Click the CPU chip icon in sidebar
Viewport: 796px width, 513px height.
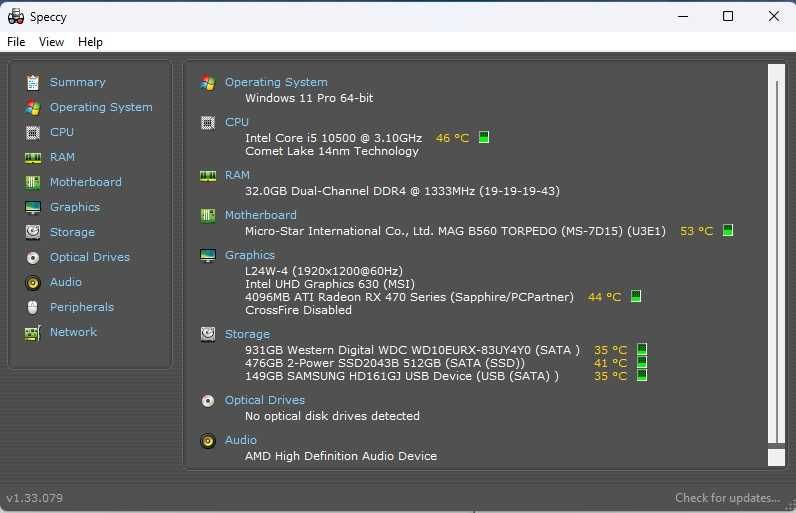coord(33,132)
